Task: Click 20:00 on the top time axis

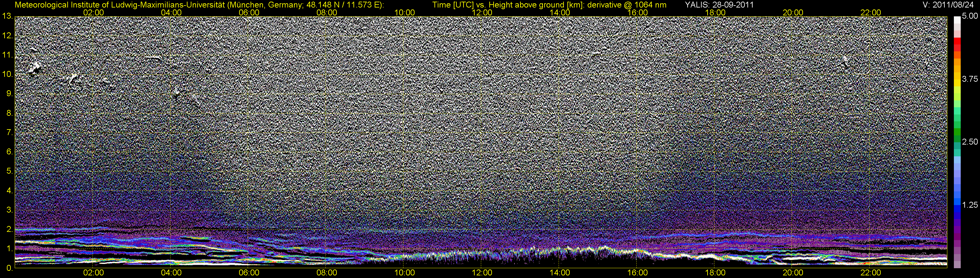Action: [793, 12]
